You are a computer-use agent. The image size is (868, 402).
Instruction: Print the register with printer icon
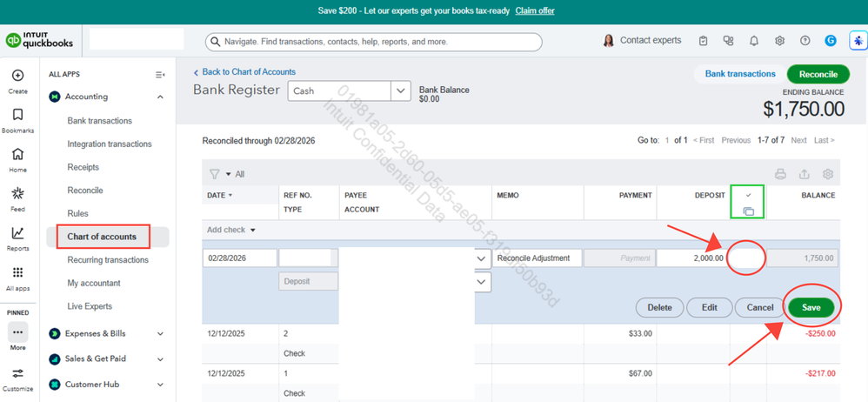(780, 174)
